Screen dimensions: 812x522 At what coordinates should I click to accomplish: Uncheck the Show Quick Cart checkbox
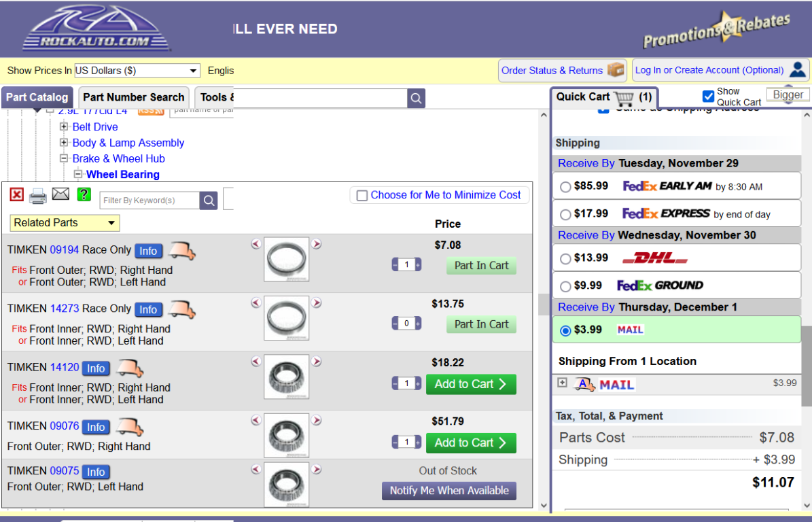point(708,96)
